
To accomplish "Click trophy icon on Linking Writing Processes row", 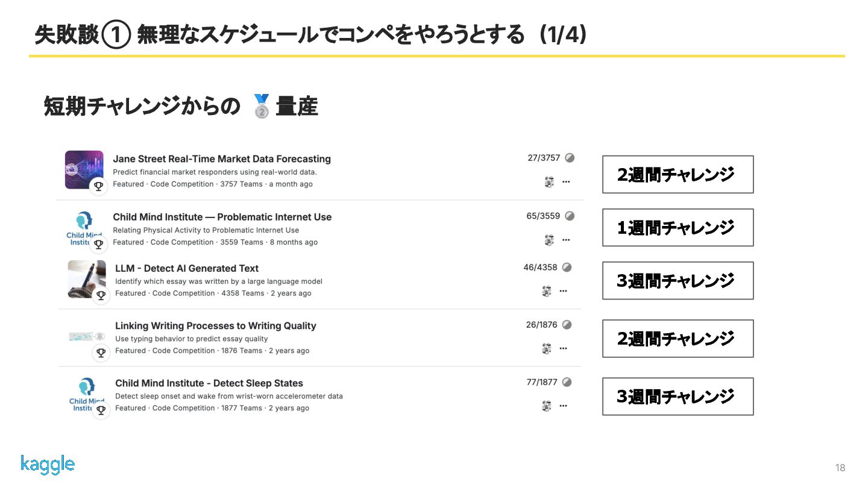I will [101, 353].
